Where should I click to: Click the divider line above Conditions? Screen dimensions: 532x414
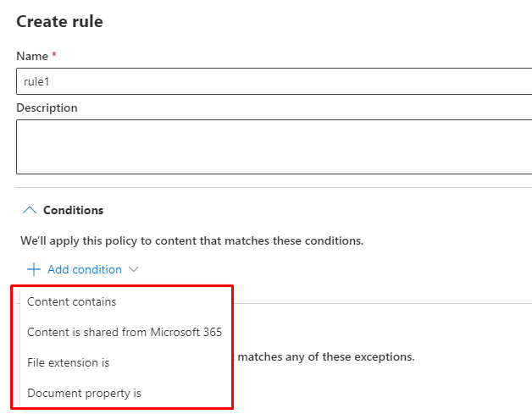[x=271, y=187]
